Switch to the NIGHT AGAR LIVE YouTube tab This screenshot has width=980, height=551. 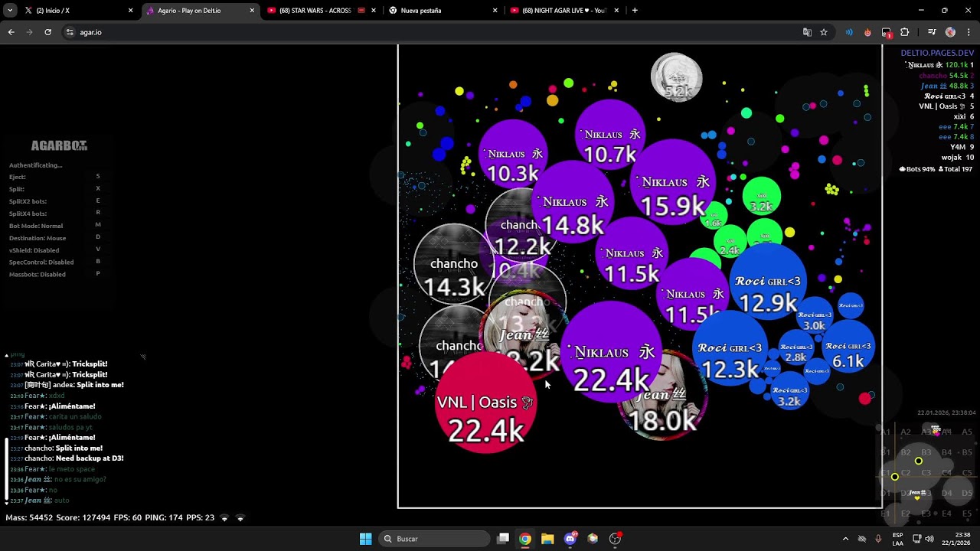[x=564, y=11]
